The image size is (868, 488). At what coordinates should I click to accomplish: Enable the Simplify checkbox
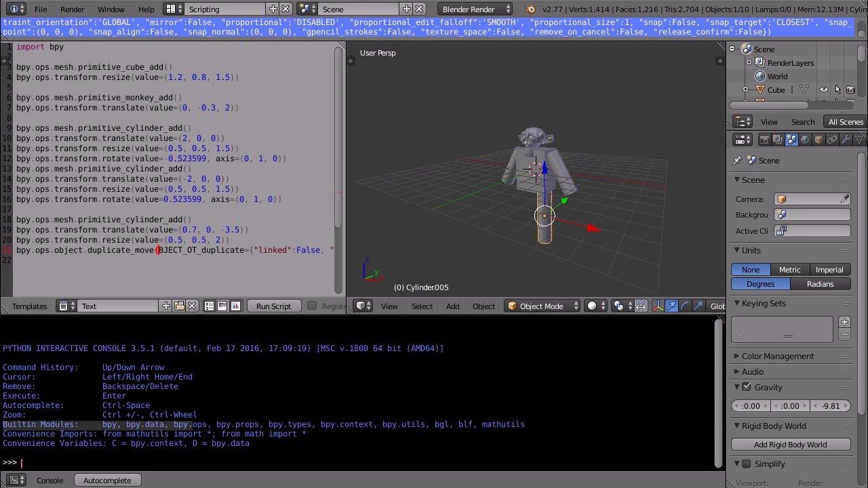[747, 464]
